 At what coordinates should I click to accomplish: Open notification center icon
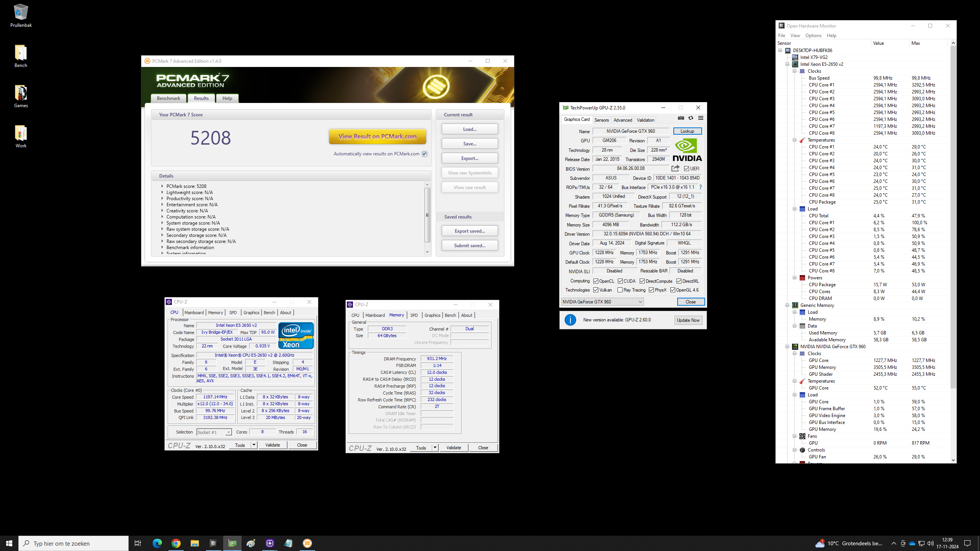click(x=967, y=543)
